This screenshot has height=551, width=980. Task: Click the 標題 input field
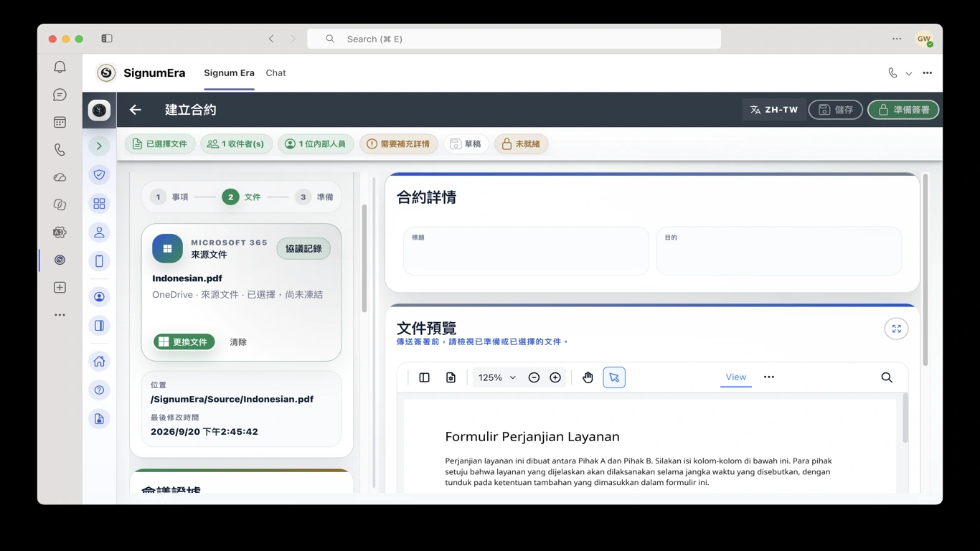(526, 251)
